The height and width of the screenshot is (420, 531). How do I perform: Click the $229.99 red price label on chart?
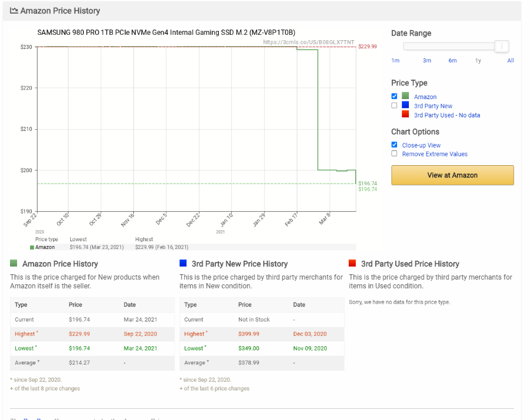(368, 47)
